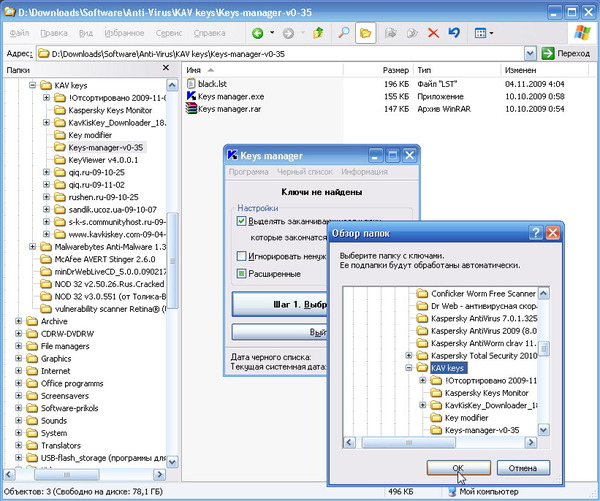Toggle the Игнорировать checkbox in Keys manager
Screen dimensions: 600x501
click(241, 256)
